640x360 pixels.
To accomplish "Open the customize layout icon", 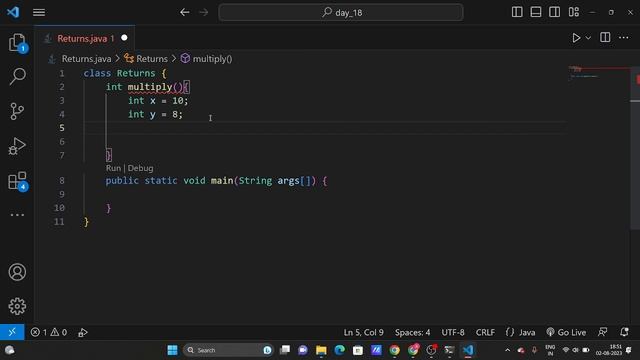I will pos(573,12).
